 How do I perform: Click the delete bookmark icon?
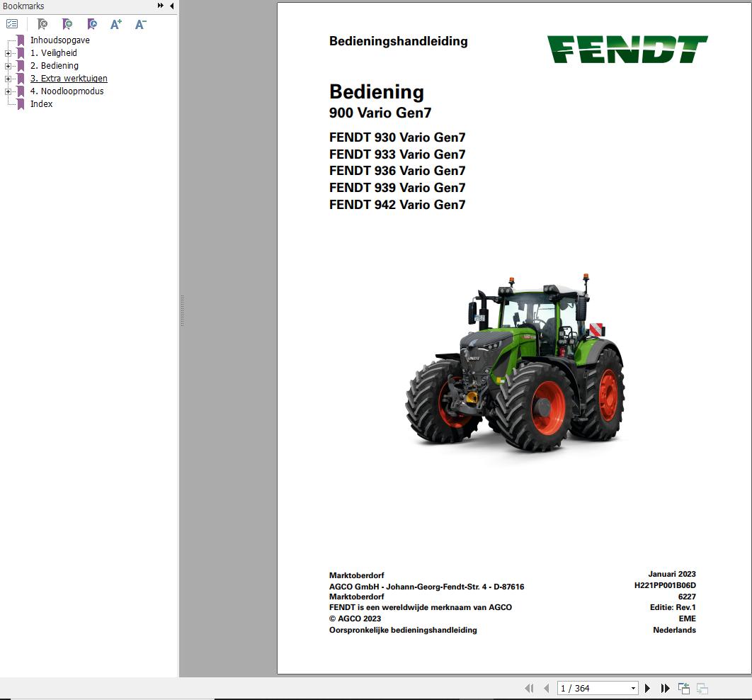[x=42, y=24]
